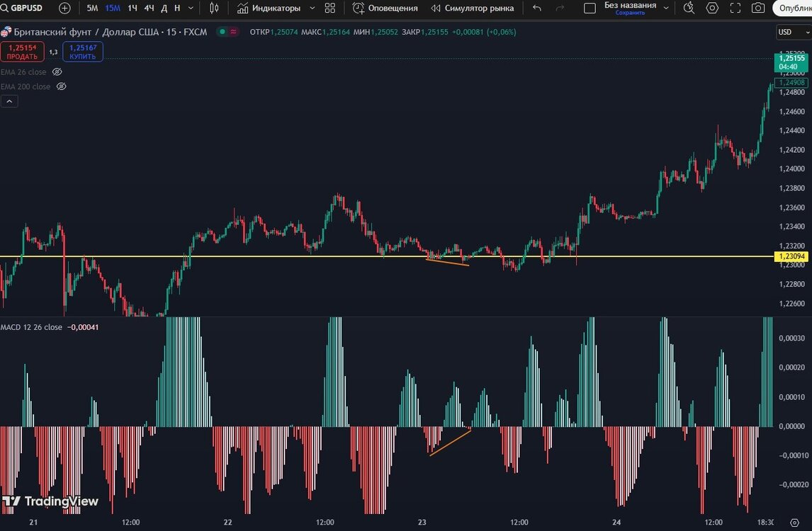Expand layout management dropdown arrow
Viewport: 812px width, 531px height.
[666, 8]
